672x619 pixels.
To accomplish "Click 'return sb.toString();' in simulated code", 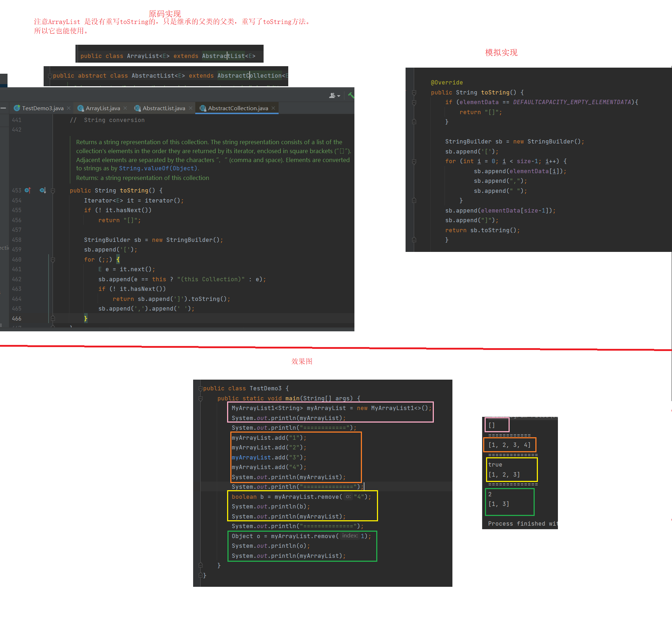I will (x=482, y=230).
